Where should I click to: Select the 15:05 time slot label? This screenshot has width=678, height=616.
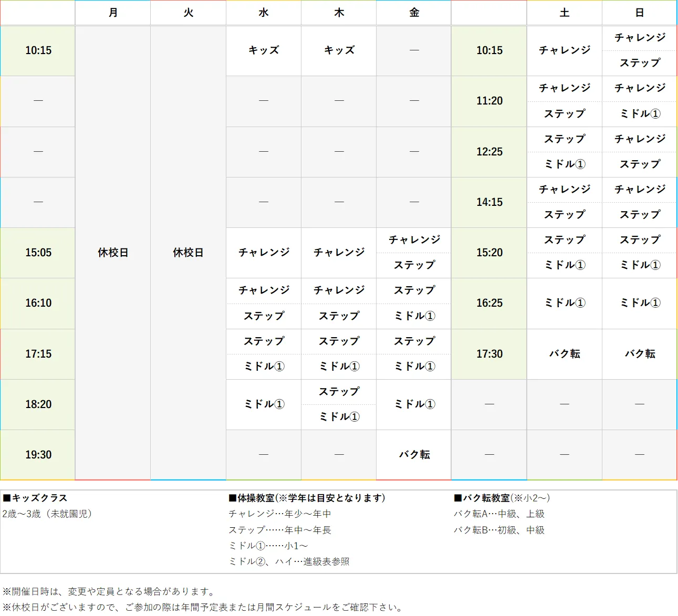tap(37, 253)
